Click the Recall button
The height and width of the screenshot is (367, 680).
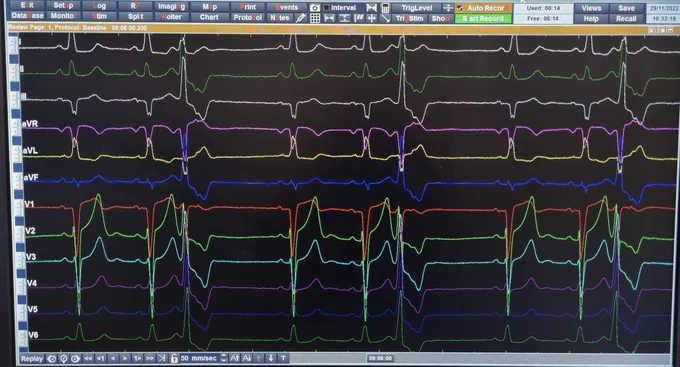coord(626,19)
